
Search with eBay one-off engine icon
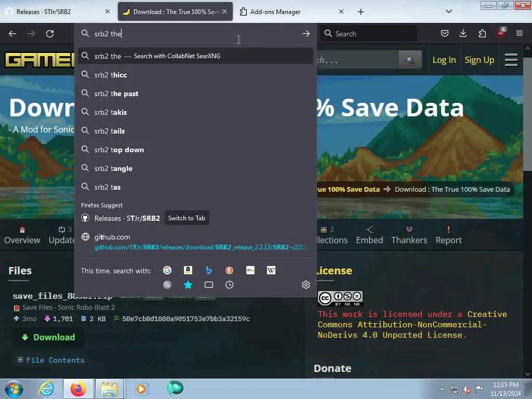(250, 270)
